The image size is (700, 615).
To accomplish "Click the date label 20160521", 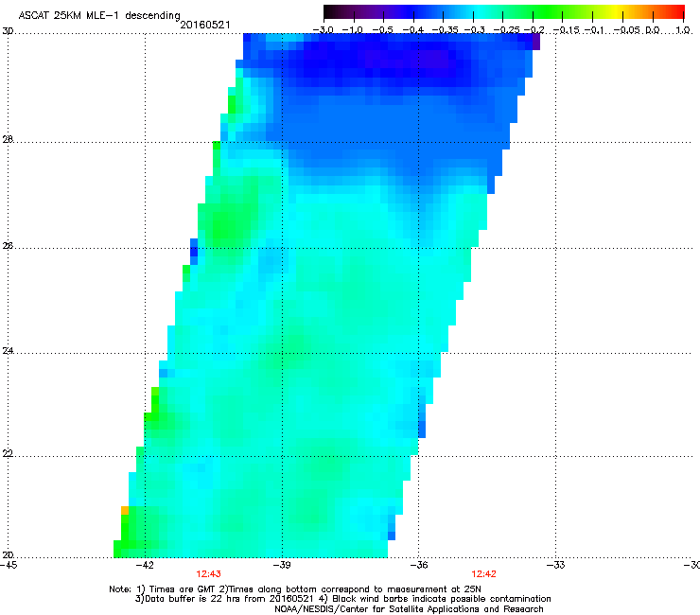I will 205,25.
